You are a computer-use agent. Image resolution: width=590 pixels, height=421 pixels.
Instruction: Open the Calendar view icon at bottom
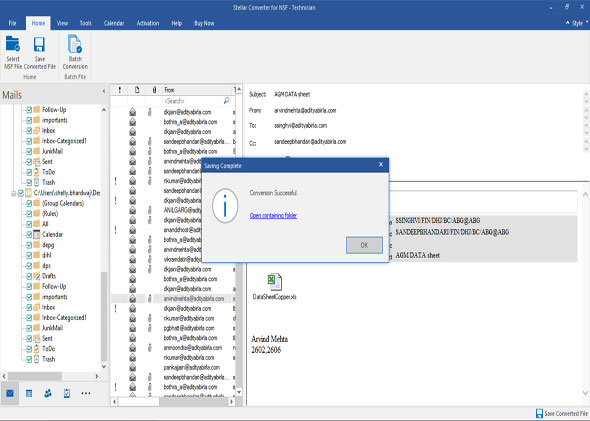29,393
